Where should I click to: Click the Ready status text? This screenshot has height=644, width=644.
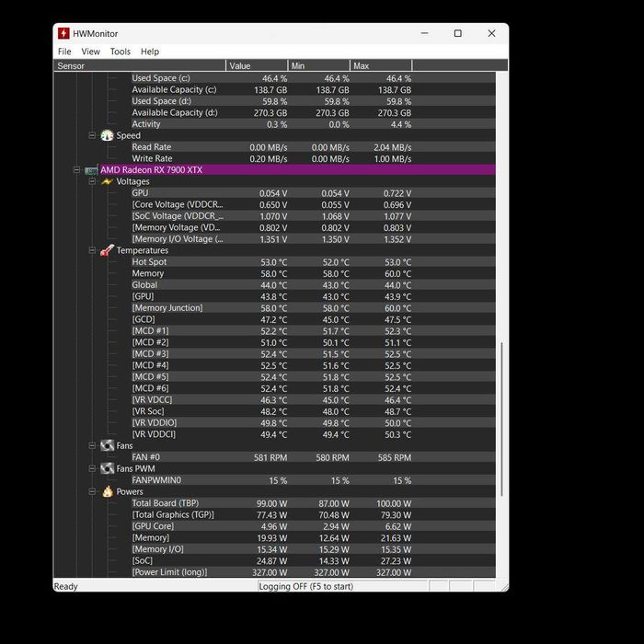65,587
